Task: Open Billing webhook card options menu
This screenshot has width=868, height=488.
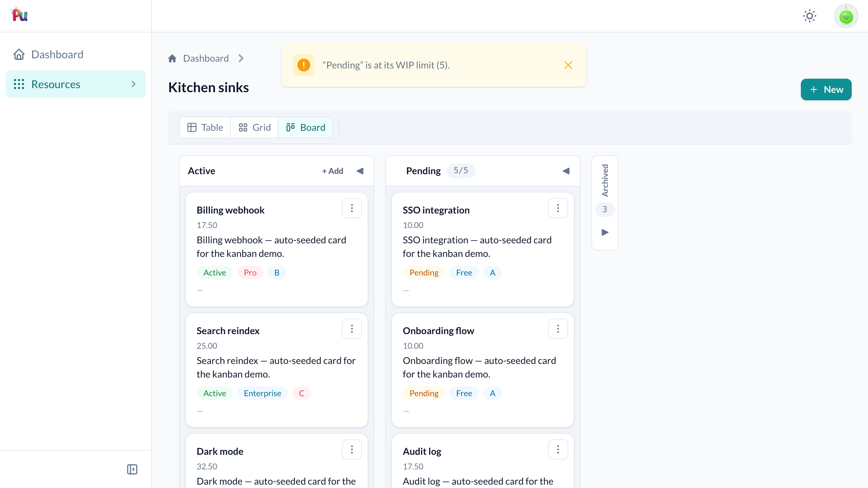Action: tap(352, 208)
